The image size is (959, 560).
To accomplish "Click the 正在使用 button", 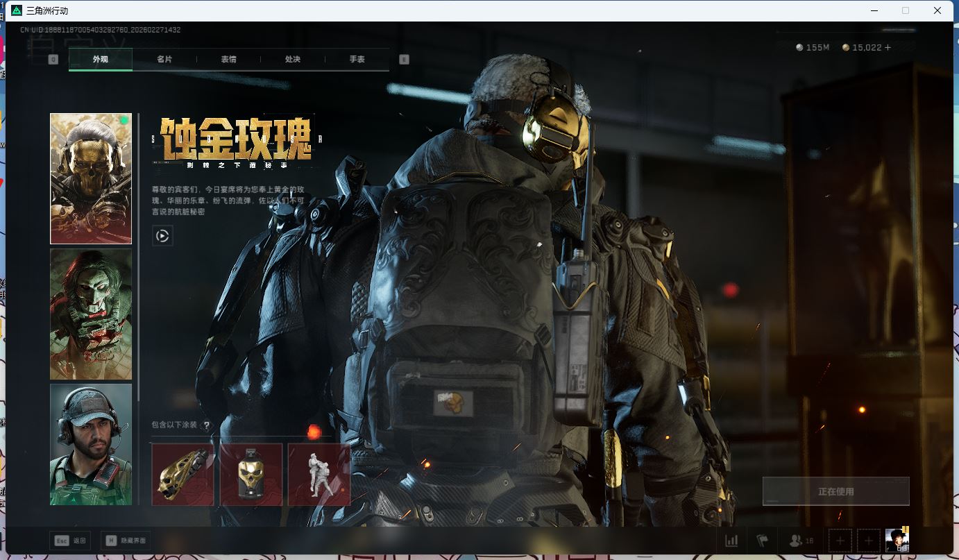I will click(835, 491).
